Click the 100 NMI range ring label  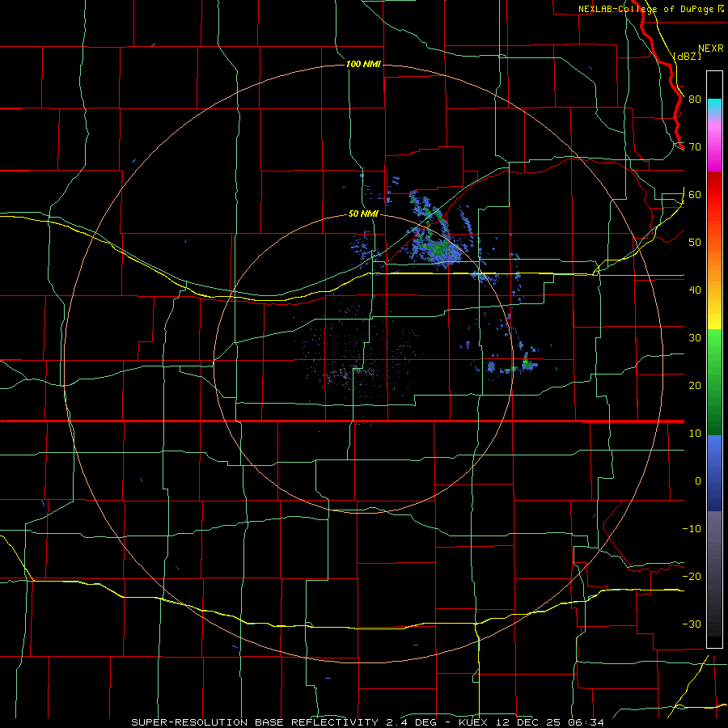(x=363, y=64)
